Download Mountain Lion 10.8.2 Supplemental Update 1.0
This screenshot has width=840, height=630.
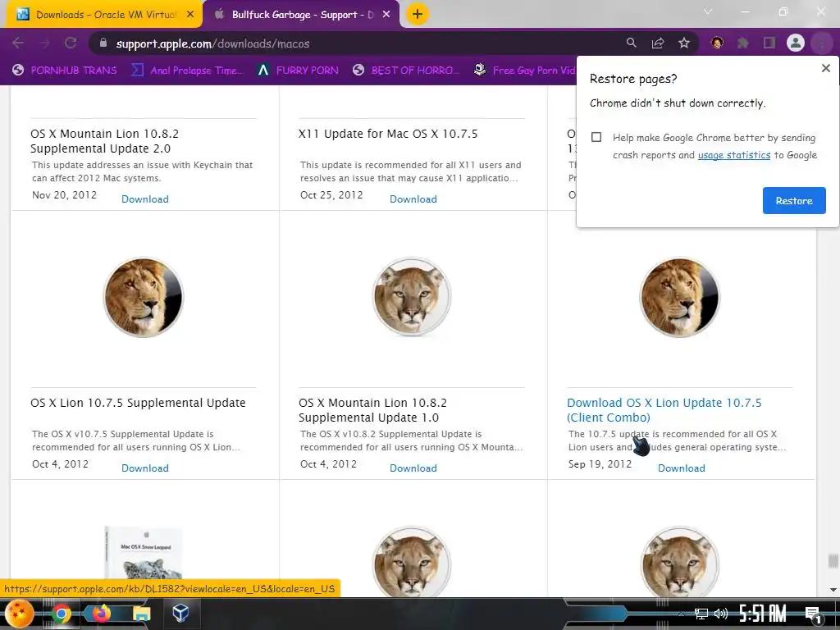tap(413, 468)
